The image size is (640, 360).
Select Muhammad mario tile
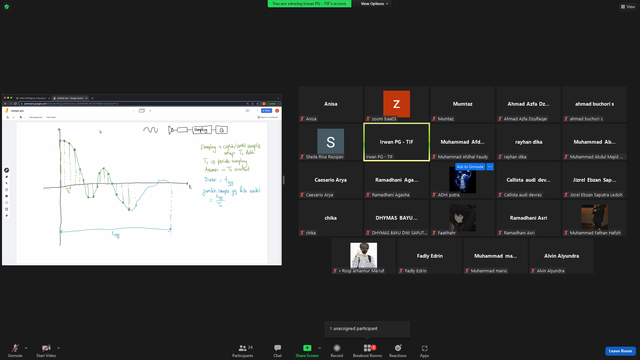496,256
